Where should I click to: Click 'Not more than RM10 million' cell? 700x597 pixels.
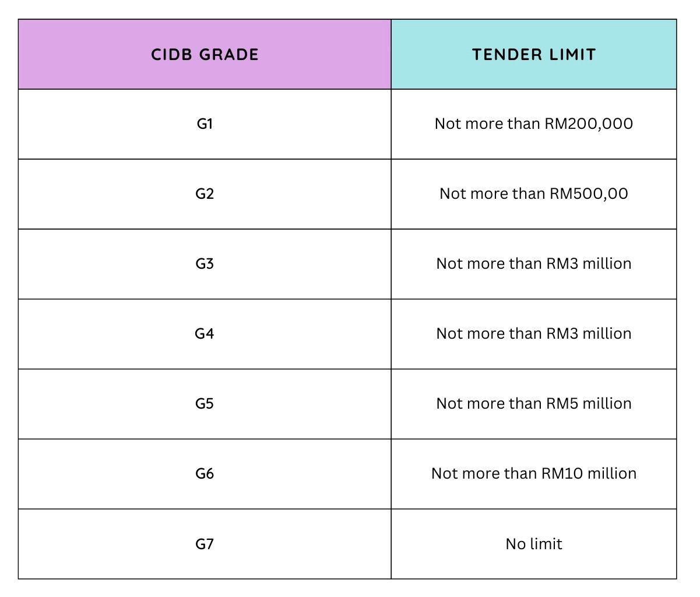click(x=534, y=474)
